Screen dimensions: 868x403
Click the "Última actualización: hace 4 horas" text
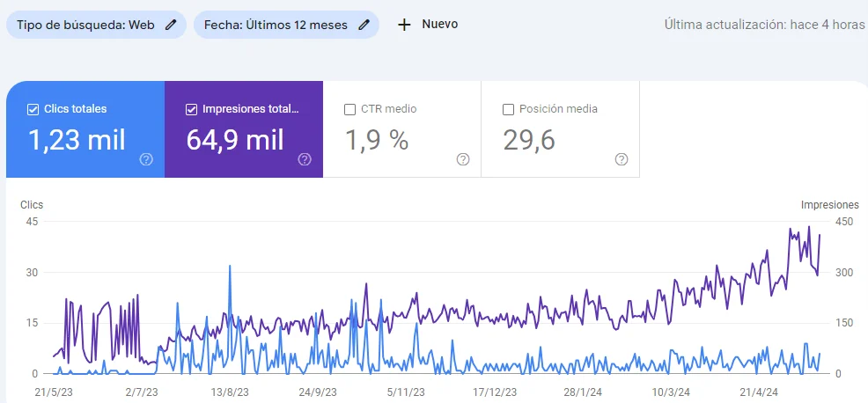click(x=764, y=25)
